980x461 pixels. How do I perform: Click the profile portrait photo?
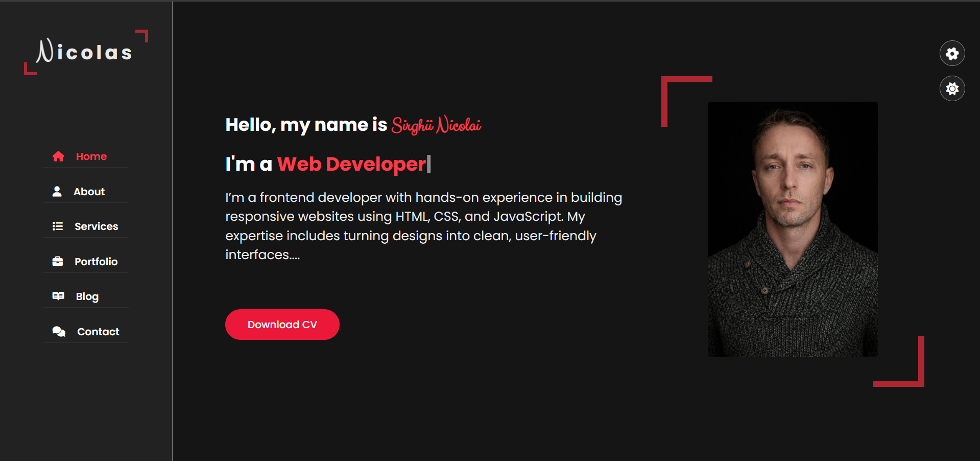point(792,229)
